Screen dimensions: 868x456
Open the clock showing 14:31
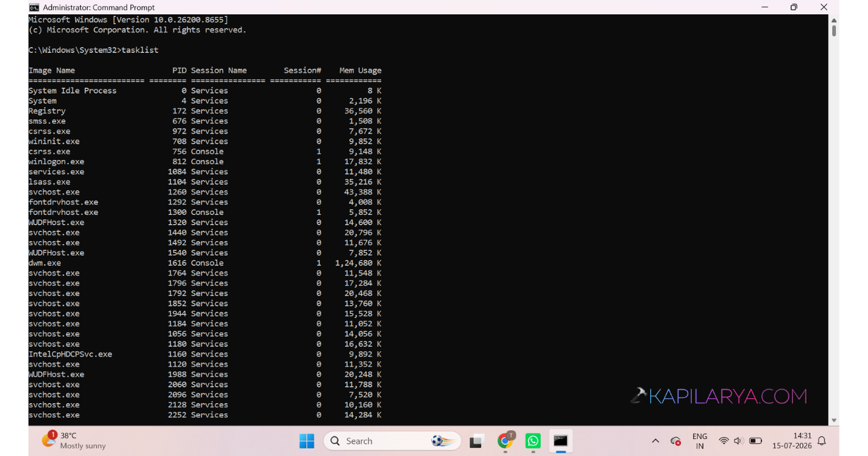click(x=793, y=441)
